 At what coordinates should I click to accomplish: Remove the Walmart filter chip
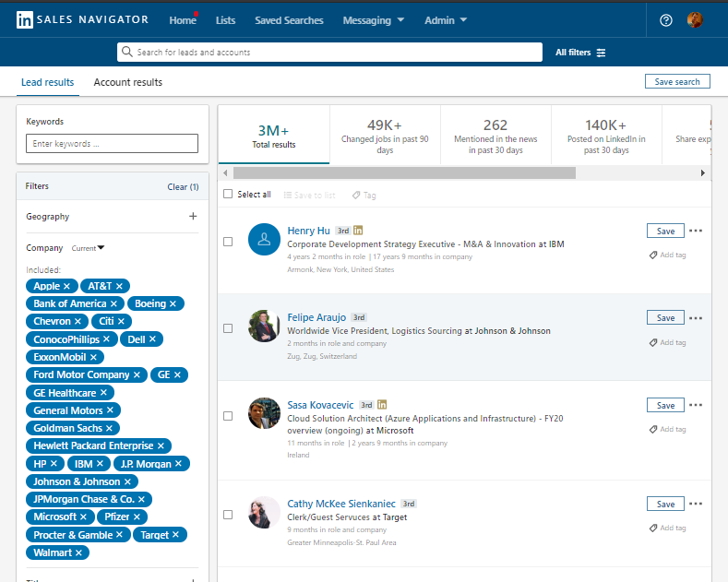tap(78, 552)
